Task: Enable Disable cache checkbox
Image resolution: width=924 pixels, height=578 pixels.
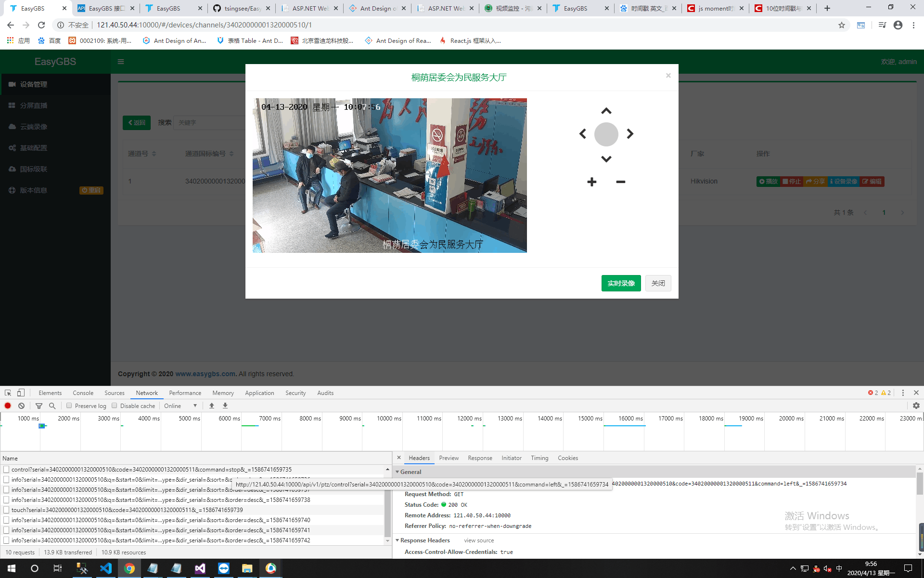Action: click(x=115, y=406)
